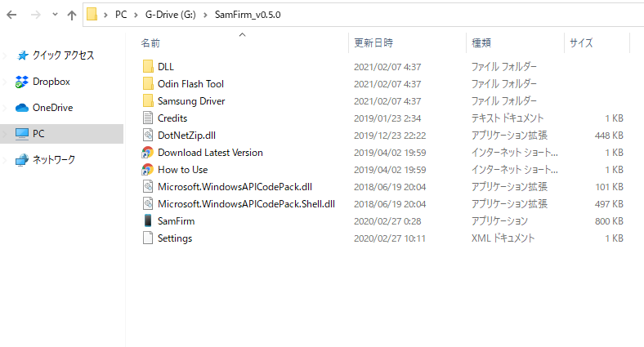Select OneDrive label in navigation pane
644x347 pixels.
pyautogui.click(x=52, y=108)
